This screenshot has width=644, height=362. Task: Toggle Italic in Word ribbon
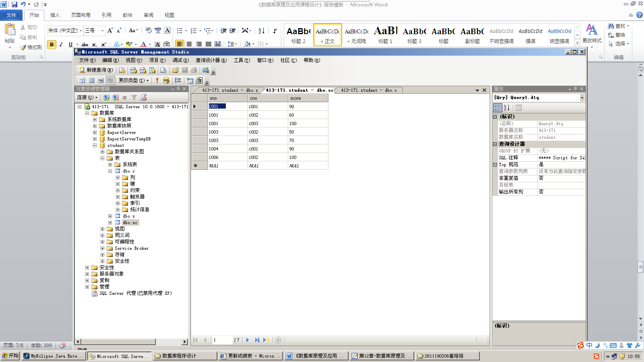61,45
